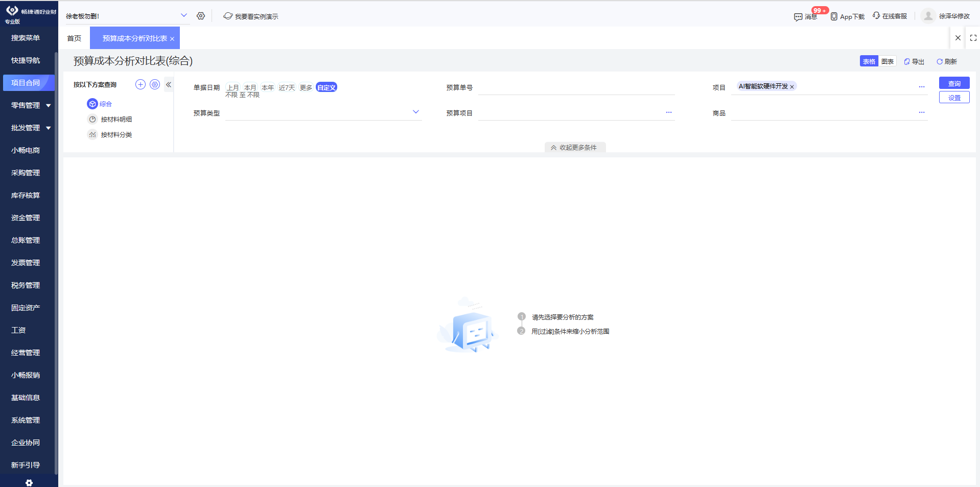
Task: Open the 库存核算 sidebar menu
Action: pyautogui.click(x=25, y=195)
